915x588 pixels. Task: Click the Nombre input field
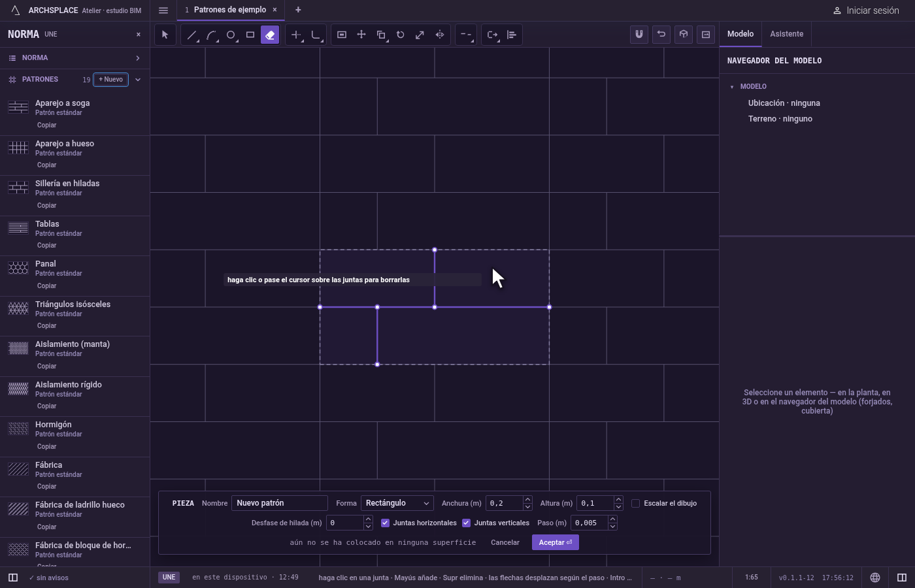(x=280, y=503)
